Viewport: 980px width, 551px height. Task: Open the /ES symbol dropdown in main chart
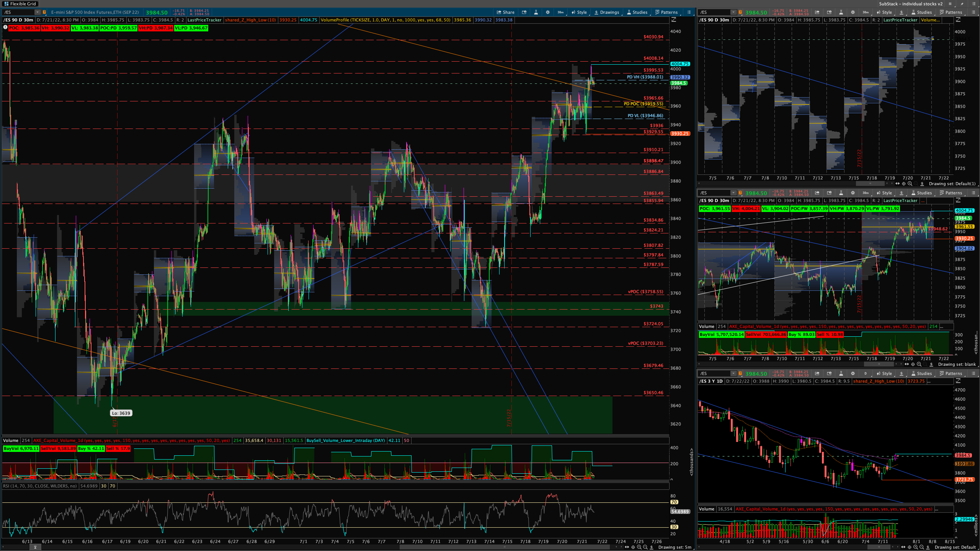(37, 12)
